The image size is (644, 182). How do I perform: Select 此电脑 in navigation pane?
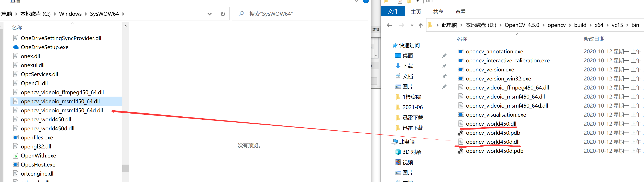coord(406,142)
